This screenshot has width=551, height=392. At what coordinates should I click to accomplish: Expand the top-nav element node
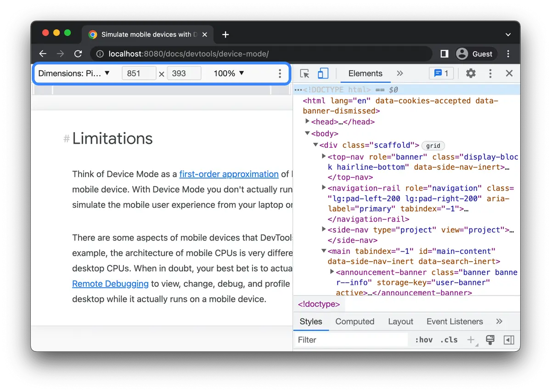324,157
